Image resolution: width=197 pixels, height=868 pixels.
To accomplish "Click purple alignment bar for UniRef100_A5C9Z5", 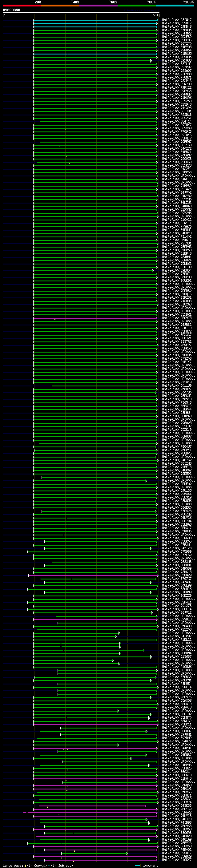I will (x=95, y=318).
